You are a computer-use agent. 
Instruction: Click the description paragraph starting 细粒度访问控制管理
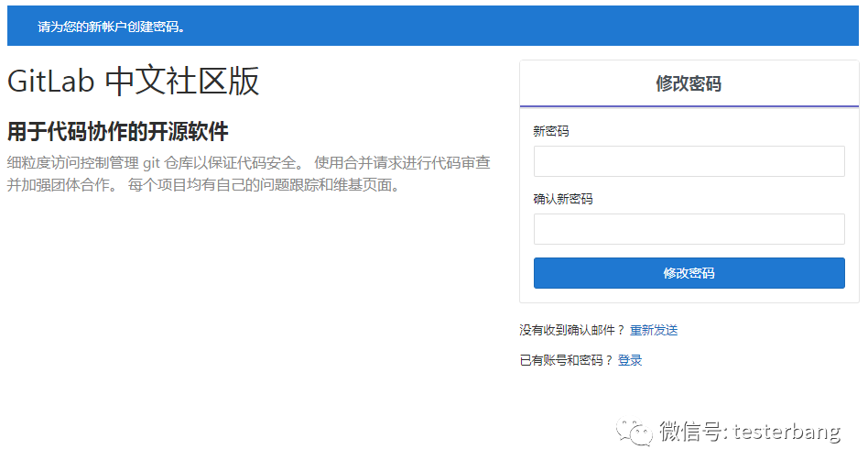(x=248, y=173)
